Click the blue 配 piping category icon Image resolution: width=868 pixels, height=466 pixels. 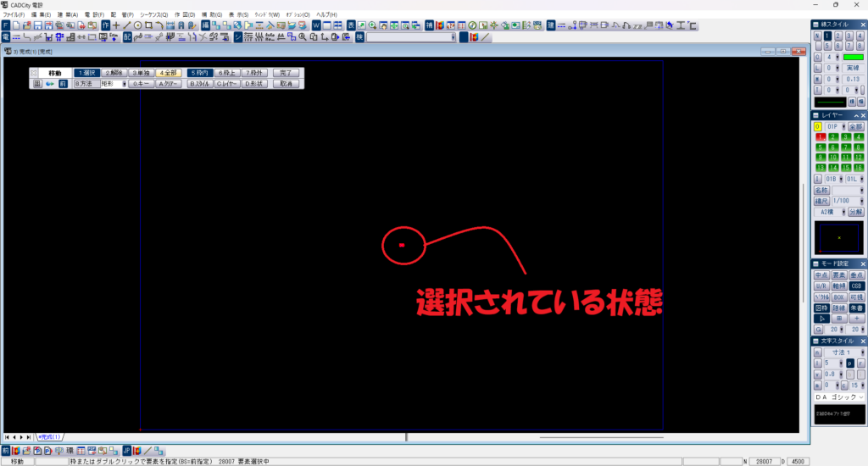point(127,37)
